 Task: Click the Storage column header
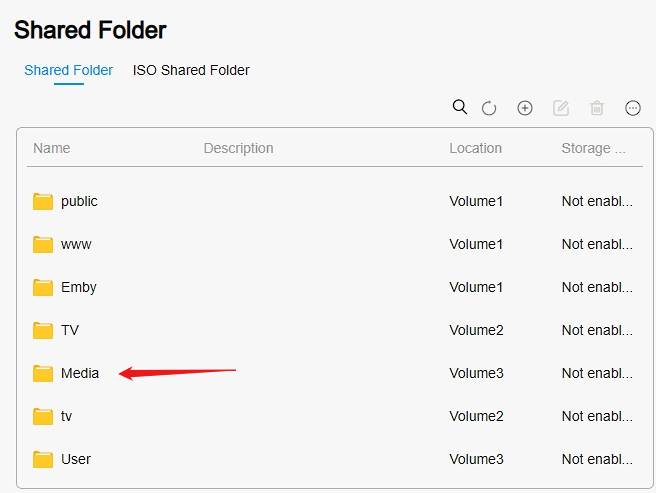point(593,148)
